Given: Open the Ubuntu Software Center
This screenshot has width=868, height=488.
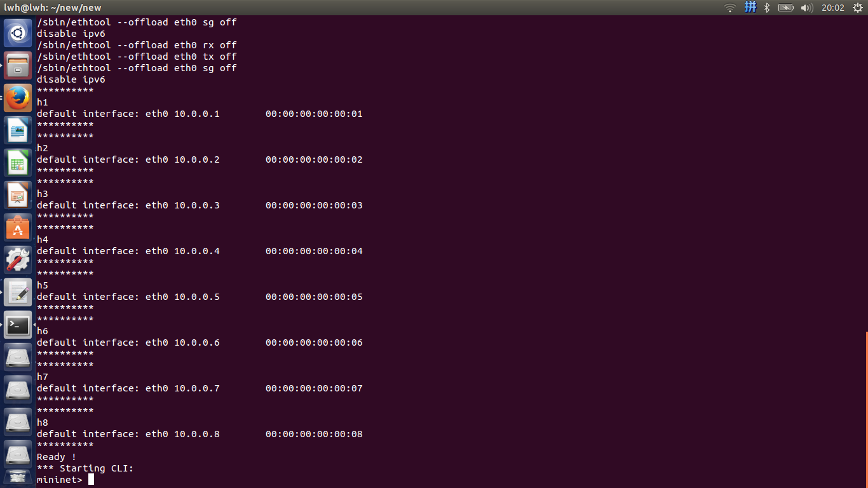Looking at the screenshot, I should pyautogui.click(x=17, y=227).
